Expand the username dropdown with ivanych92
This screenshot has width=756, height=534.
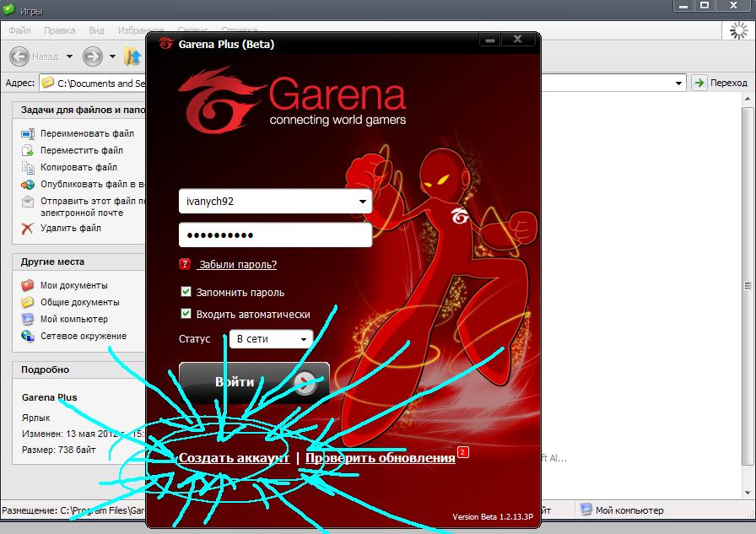363,202
